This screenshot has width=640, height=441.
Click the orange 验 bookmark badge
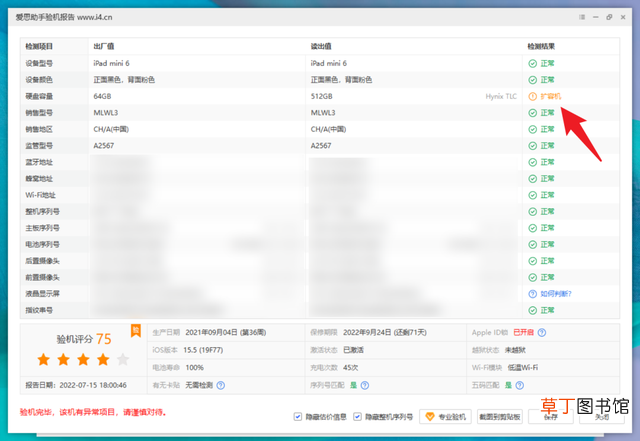(x=136, y=331)
